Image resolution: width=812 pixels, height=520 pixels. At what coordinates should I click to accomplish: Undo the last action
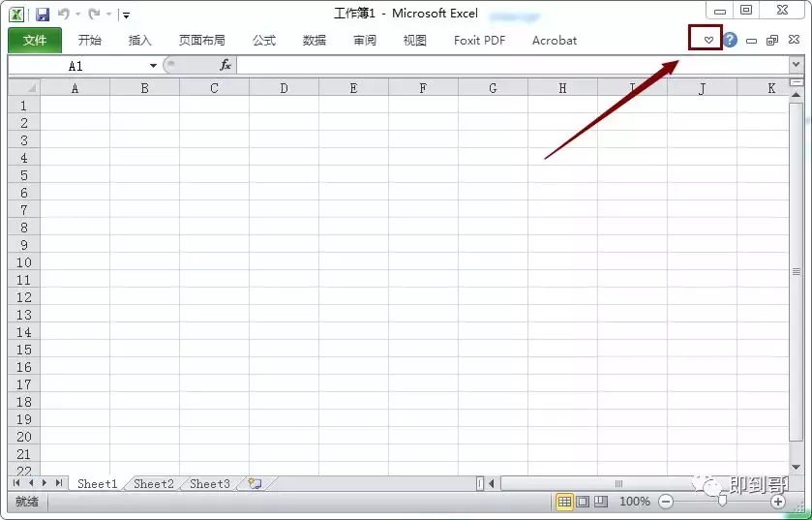point(64,14)
